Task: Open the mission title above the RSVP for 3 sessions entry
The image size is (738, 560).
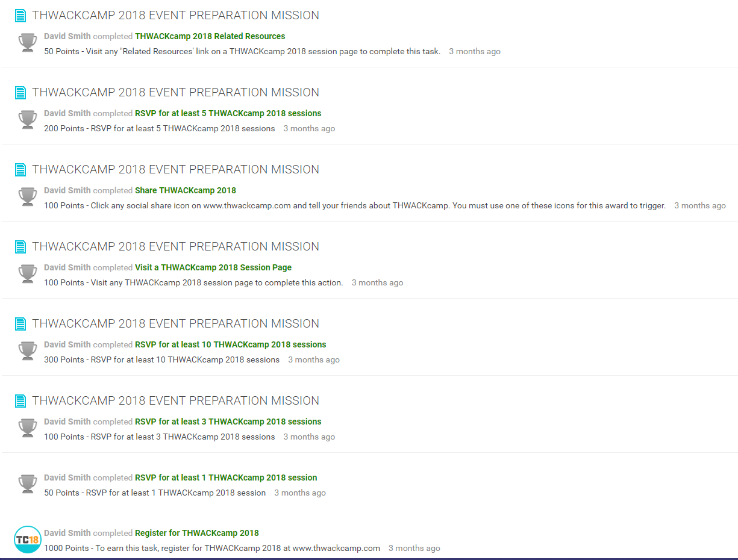Action: pyautogui.click(x=176, y=401)
